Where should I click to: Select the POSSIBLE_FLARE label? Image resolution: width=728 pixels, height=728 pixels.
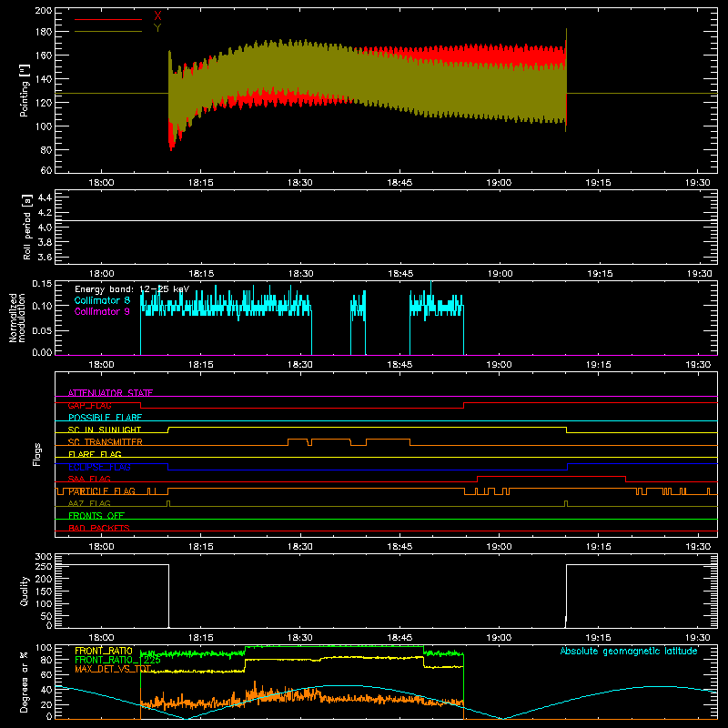click(x=105, y=418)
